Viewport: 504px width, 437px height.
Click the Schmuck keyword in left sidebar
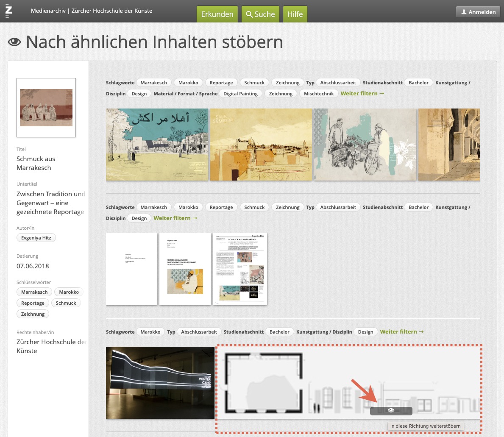click(66, 303)
